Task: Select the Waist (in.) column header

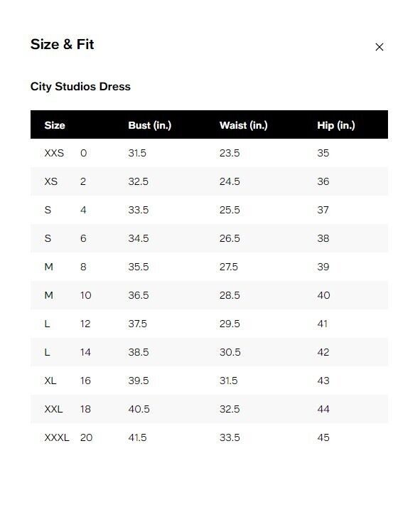Action: point(244,125)
